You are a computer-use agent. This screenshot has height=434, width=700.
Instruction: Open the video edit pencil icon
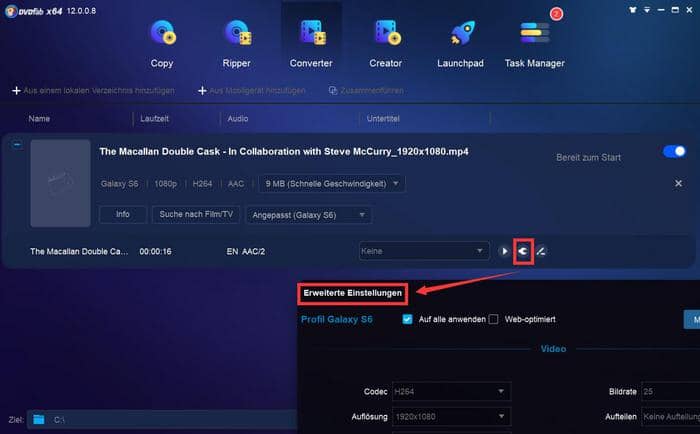pyautogui.click(x=541, y=251)
